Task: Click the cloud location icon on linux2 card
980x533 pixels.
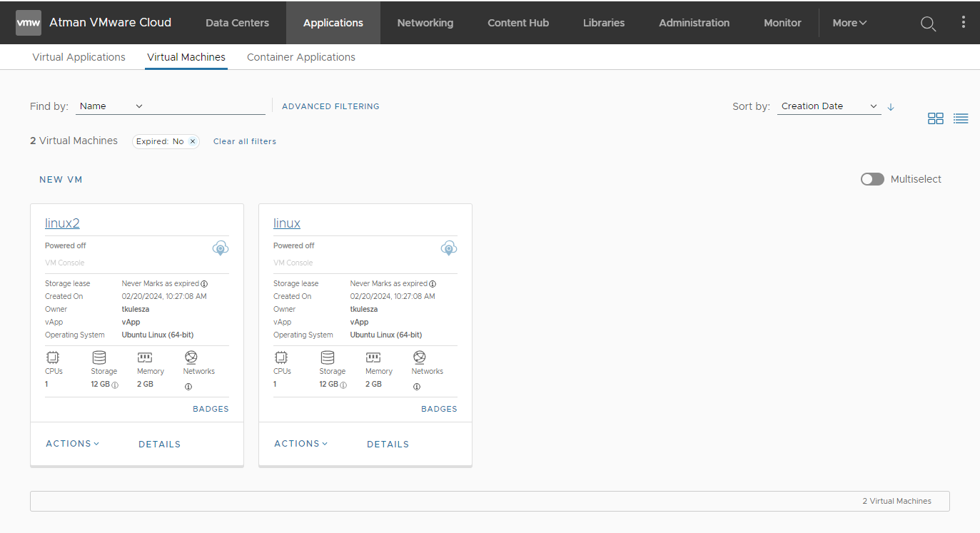Action: coord(221,248)
